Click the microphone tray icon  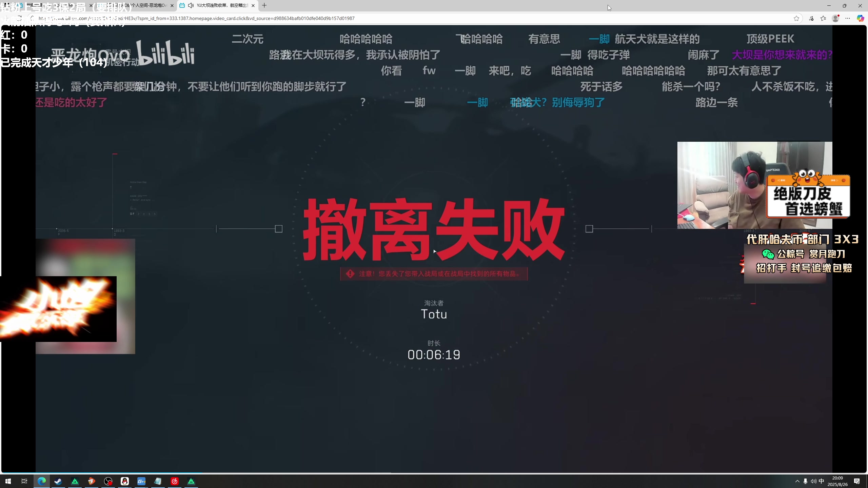point(805,481)
